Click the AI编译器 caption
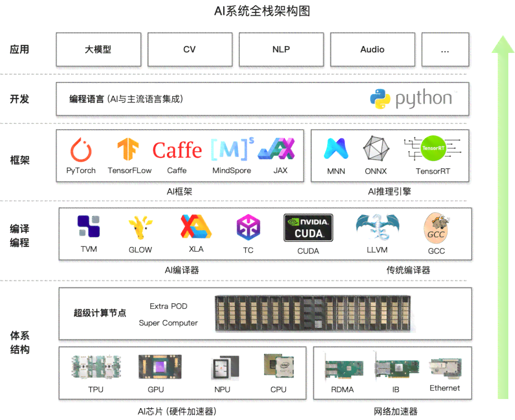Screen dimensions: 515x420 [182, 270]
